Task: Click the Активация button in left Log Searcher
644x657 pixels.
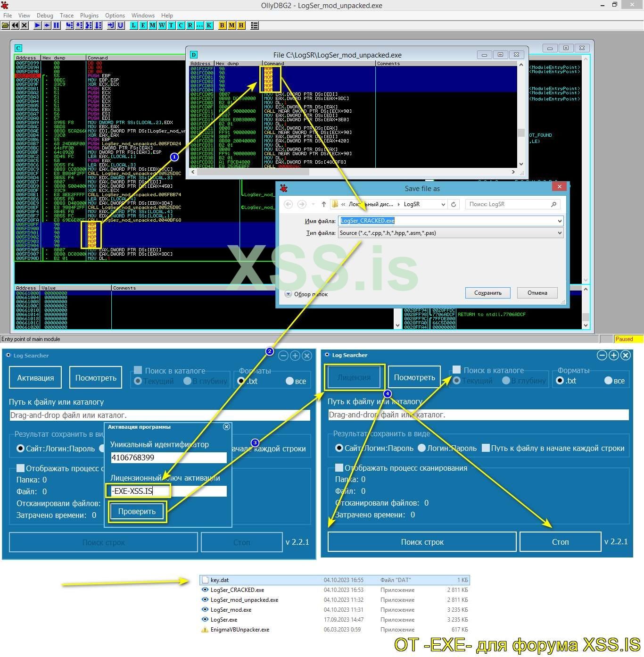Action: click(x=35, y=378)
